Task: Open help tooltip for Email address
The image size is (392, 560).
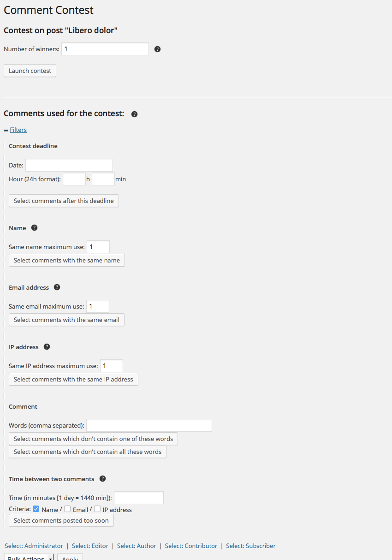Action: 57,287
